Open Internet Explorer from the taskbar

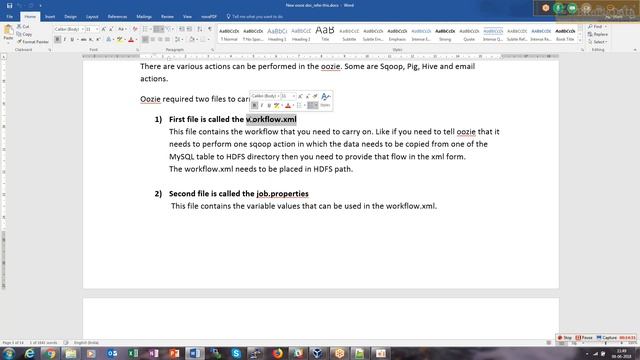pyautogui.click(x=29, y=353)
